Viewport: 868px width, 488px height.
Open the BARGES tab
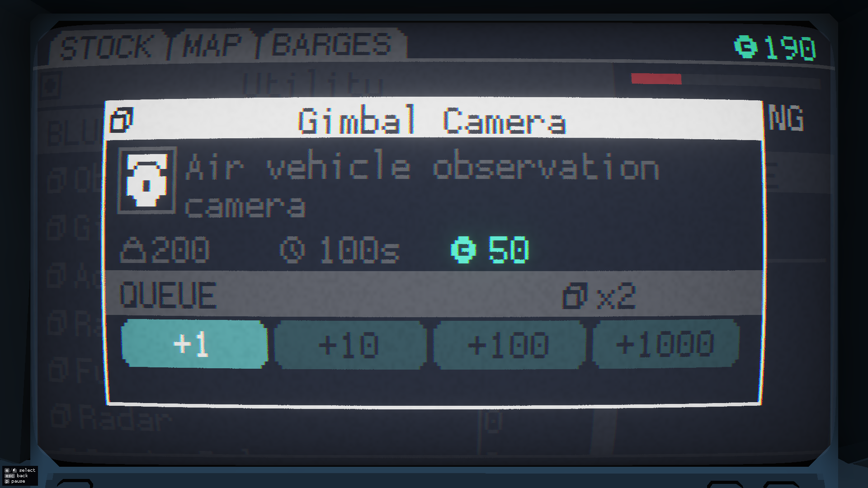[x=332, y=44]
